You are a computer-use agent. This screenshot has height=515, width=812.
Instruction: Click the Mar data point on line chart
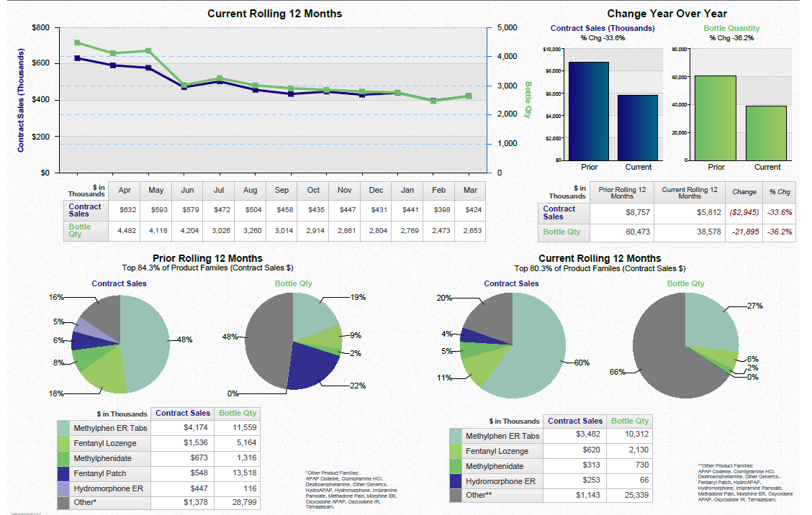[470, 94]
